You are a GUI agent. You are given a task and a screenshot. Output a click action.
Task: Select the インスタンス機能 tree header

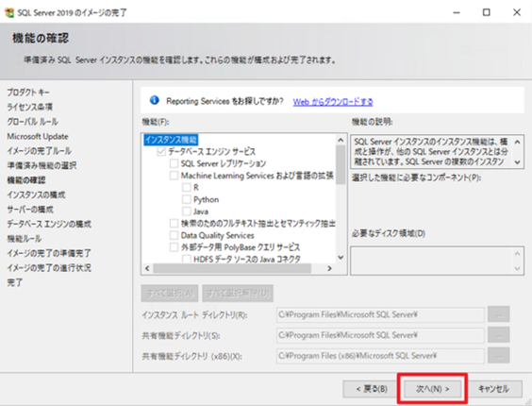tap(171, 140)
